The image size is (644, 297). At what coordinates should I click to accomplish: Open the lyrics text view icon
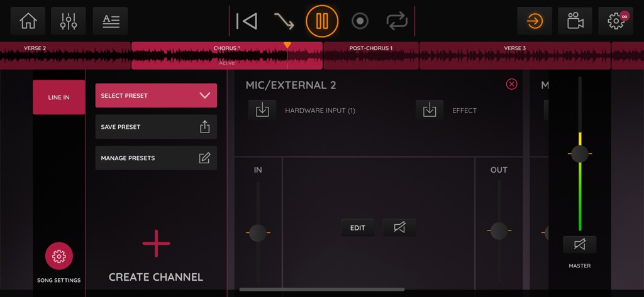point(110,21)
